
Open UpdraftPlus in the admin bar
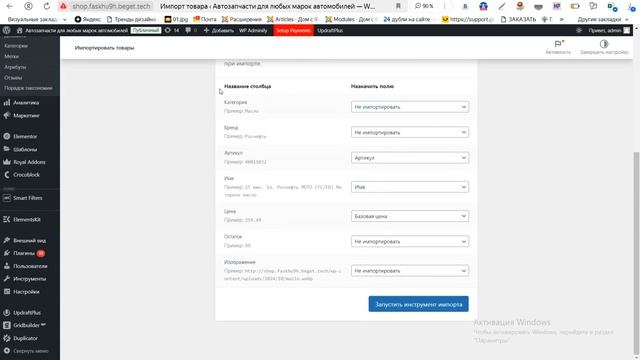click(330, 30)
